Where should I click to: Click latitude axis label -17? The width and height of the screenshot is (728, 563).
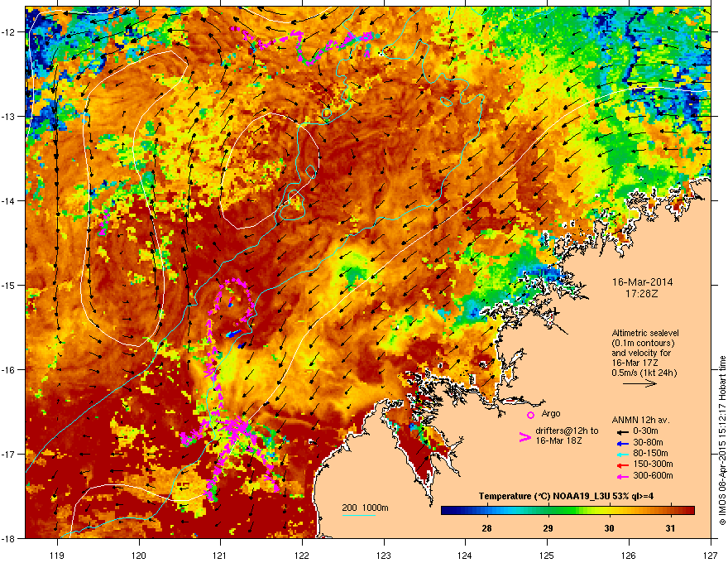tap(8, 455)
